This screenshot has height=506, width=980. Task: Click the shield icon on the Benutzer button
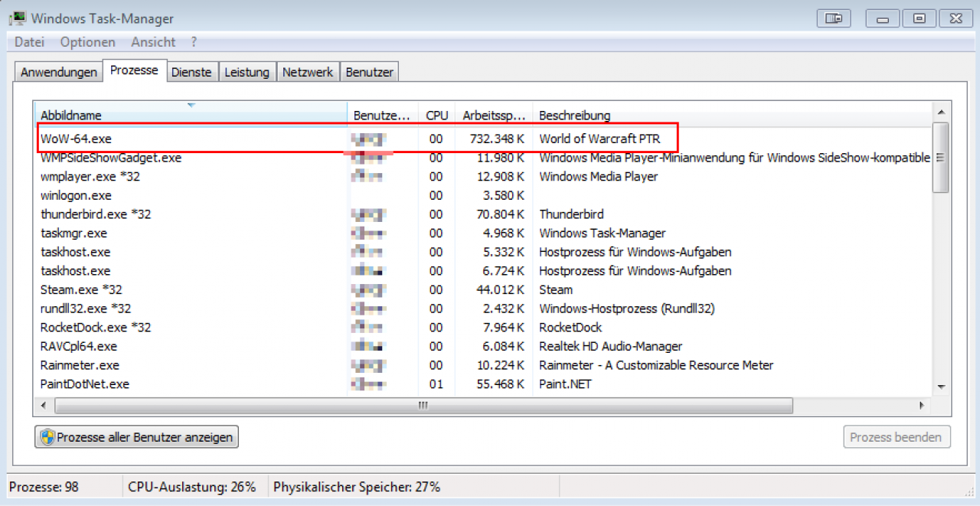pyautogui.click(x=48, y=437)
